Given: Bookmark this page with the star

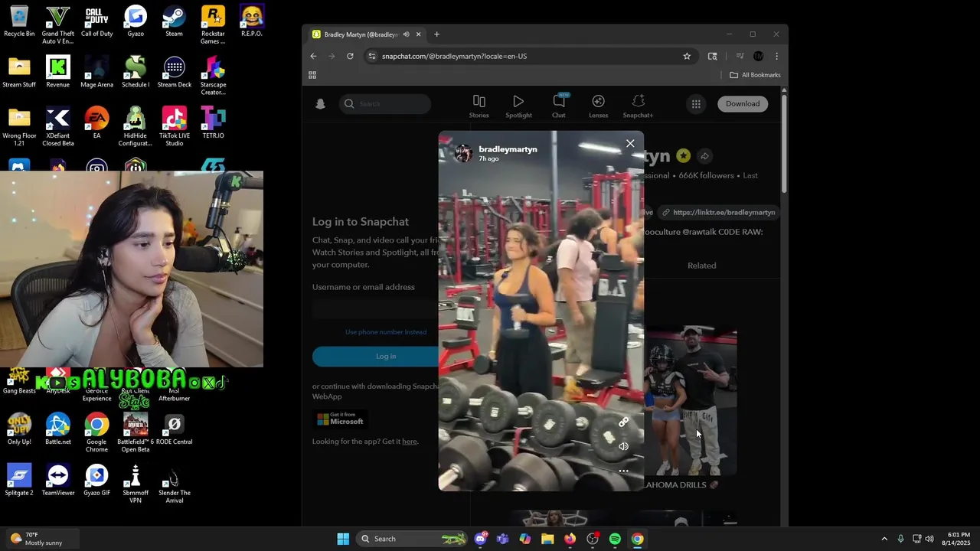Looking at the screenshot, I should coord(687,56).
